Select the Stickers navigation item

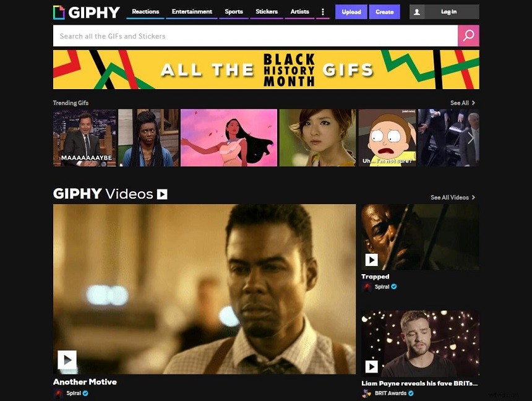pyautogui.click(x=266, y=11)
